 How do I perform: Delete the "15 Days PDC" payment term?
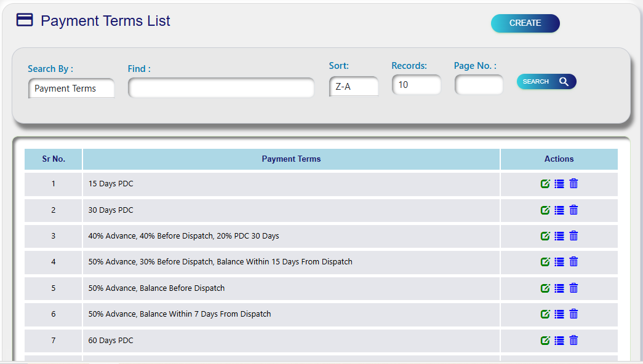[x=573, y=183]
